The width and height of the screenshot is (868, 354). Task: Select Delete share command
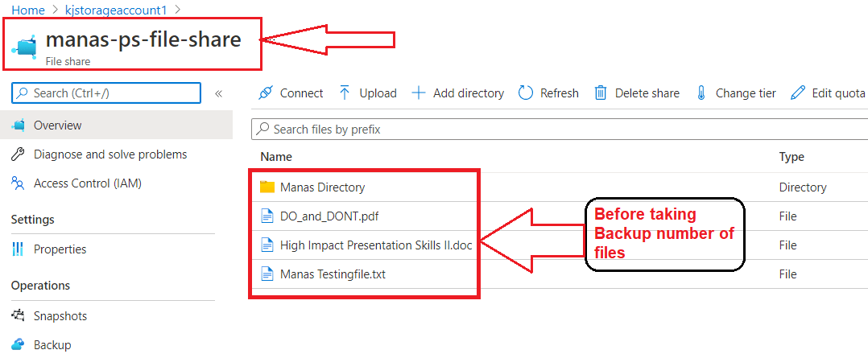click(x=647, y=93)
